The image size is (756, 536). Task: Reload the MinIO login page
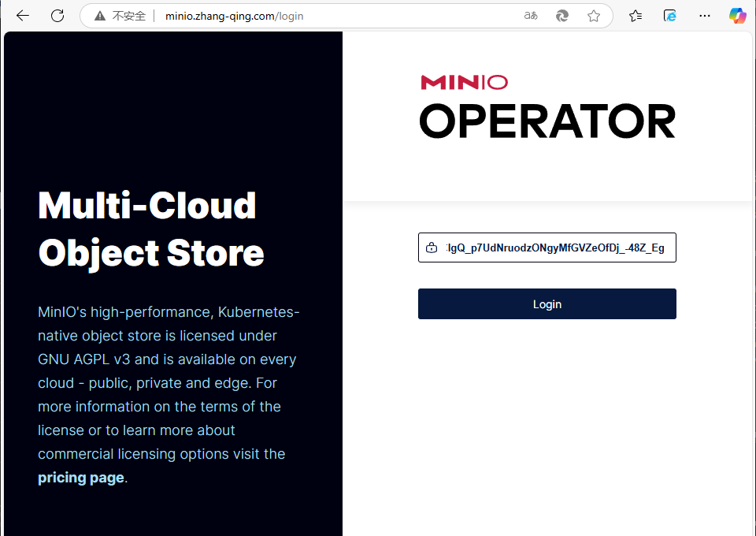57,16
